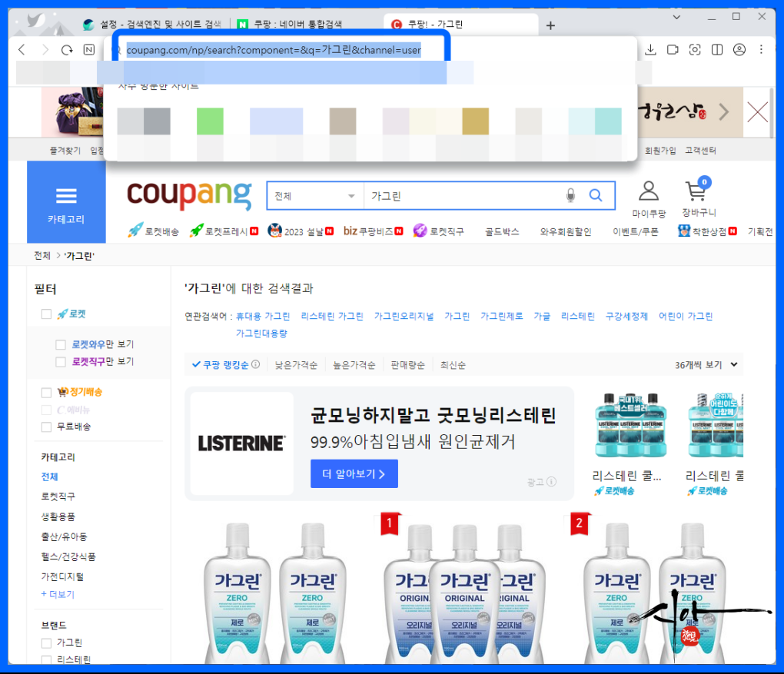Click the Naver N toolbar icon
The height and width of the screenshot is (674, 784).
(x=89, y=49)
